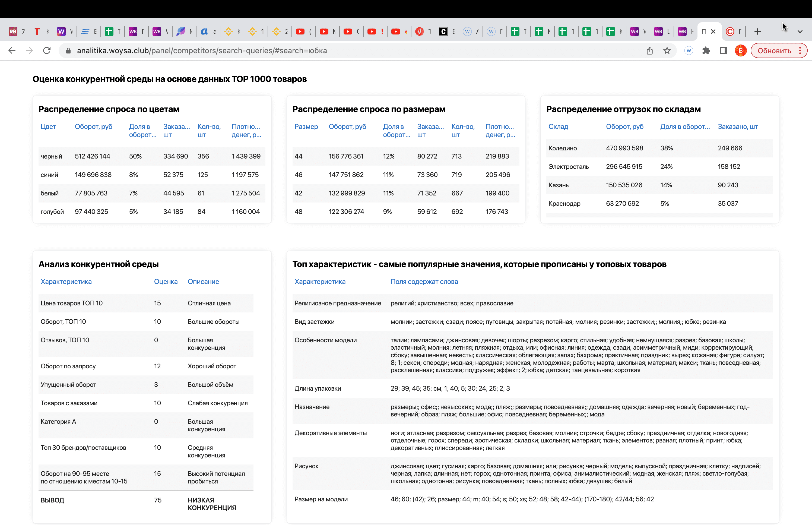Open the Woysa extension icon
Image resolution: width=812 pixels, height=525 pixels.
pos(689,50)
